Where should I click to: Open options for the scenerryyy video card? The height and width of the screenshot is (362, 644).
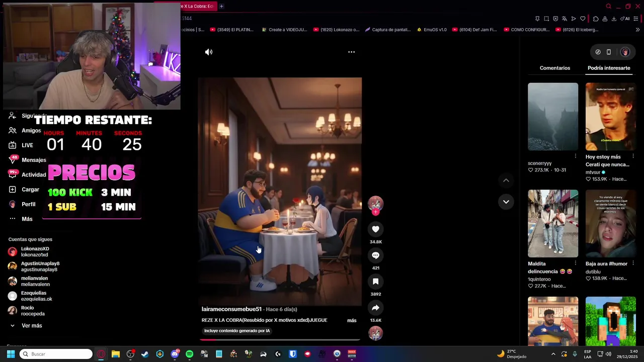click(x=576, y=156)
